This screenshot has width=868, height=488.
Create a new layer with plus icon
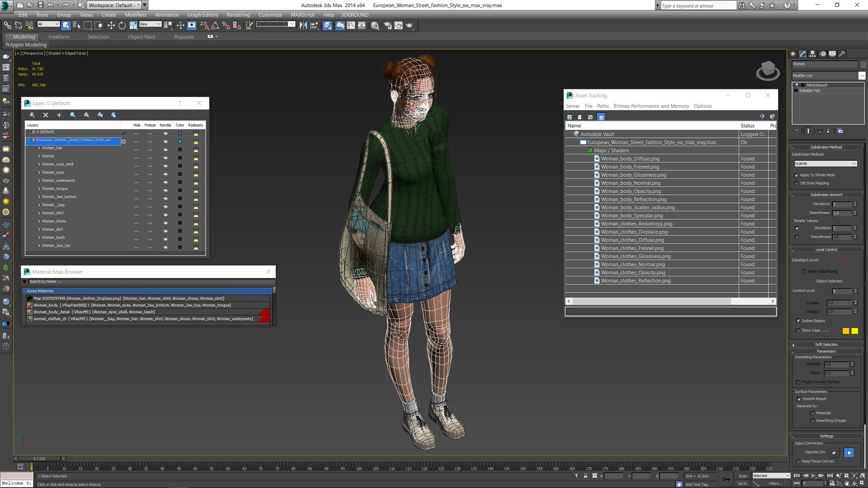[59, 115]
